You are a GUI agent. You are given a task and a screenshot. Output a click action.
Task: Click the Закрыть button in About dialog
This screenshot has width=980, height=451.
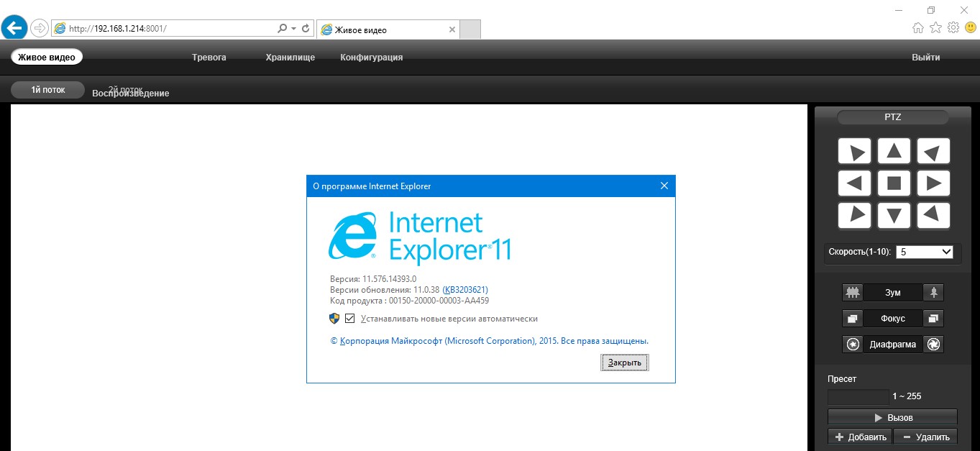click(x=625, y=363)
